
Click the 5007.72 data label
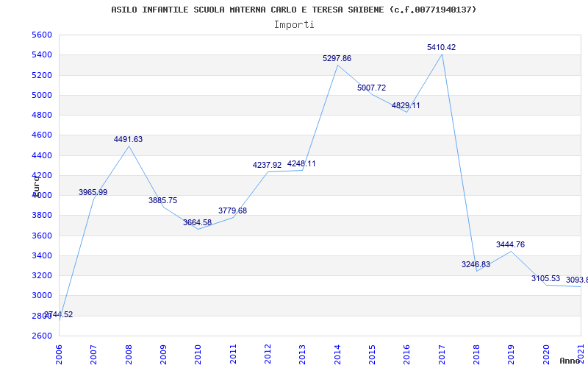pos(371,88)
